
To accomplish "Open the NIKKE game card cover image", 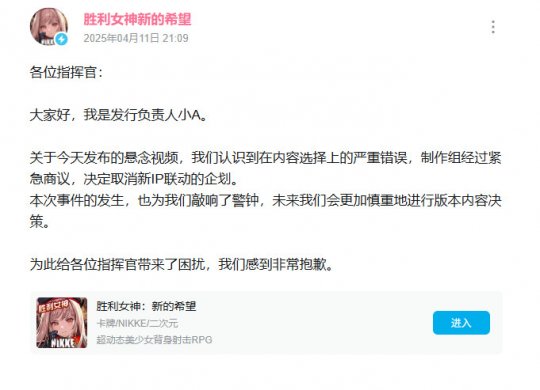I will point(62,322).
